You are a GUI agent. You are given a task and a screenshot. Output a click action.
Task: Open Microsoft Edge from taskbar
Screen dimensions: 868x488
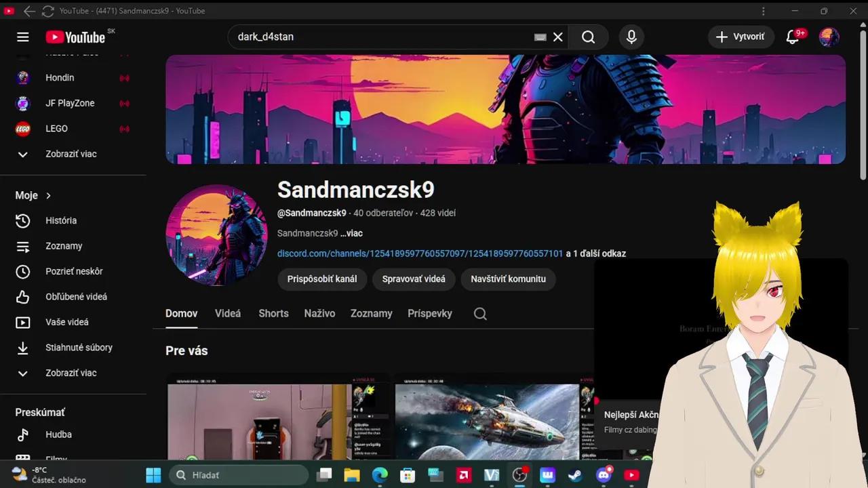380,475
